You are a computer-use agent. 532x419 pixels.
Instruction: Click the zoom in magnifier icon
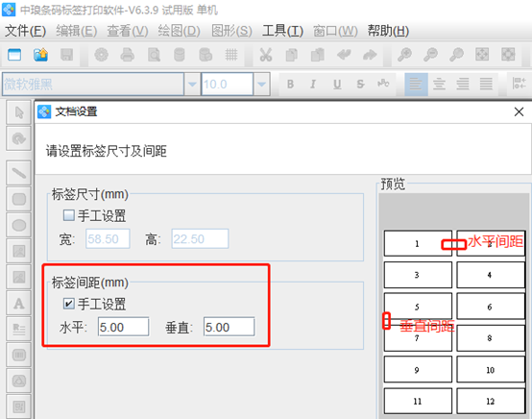click(x=404, y=55)
